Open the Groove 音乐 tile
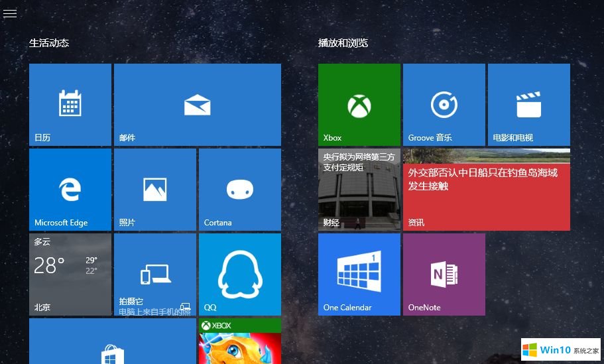 [x=444, y=105]
